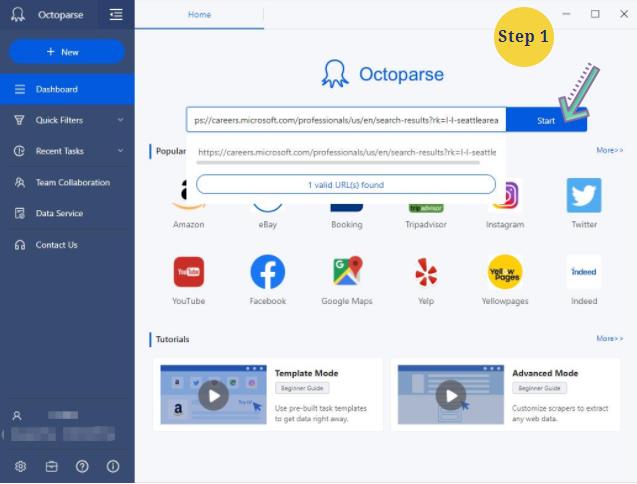Click the Recent Tasks clock icon
The width and height of the screenshot is (637, 484).
pyautogui.click(x=19, y=151)
